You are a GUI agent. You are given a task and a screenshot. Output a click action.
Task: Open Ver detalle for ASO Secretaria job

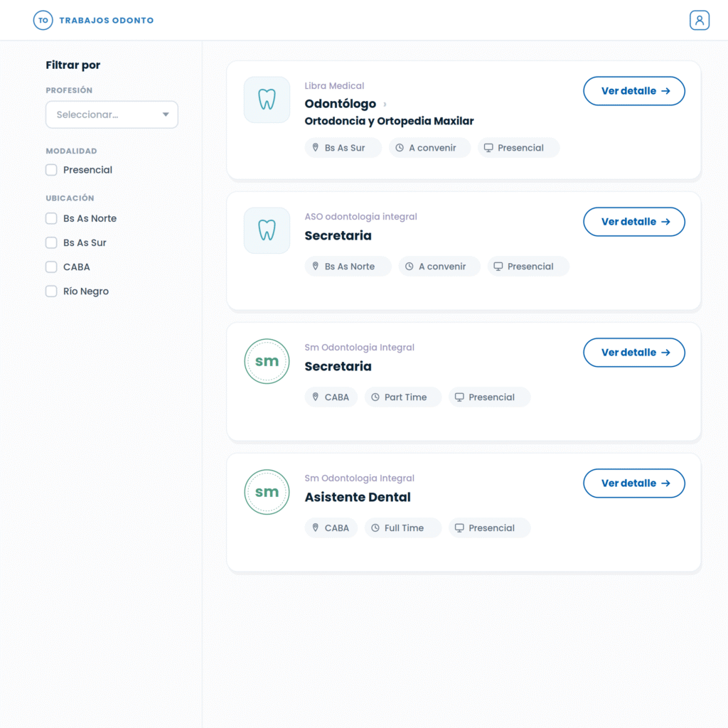point(634,222)
